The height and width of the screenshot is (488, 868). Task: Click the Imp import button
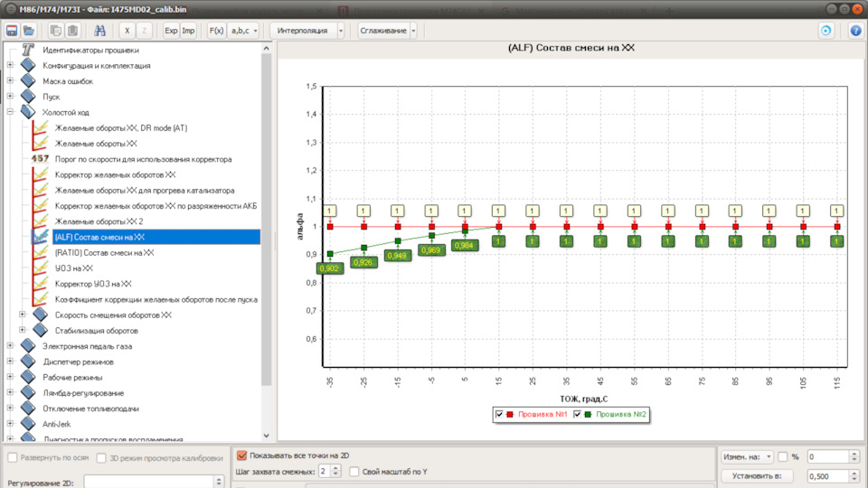tap(188, 31)
